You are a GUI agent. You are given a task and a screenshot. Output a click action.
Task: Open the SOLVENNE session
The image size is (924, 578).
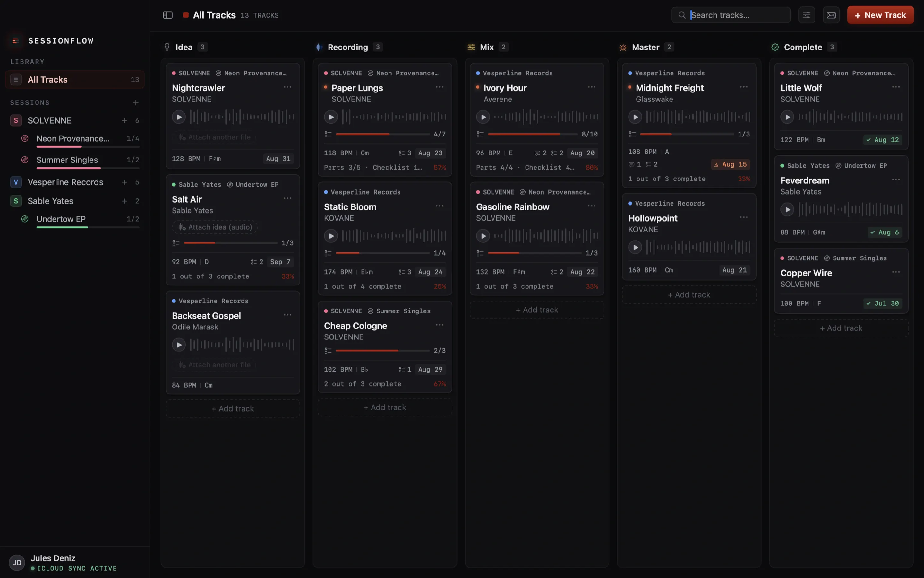(x=75, y=120)
